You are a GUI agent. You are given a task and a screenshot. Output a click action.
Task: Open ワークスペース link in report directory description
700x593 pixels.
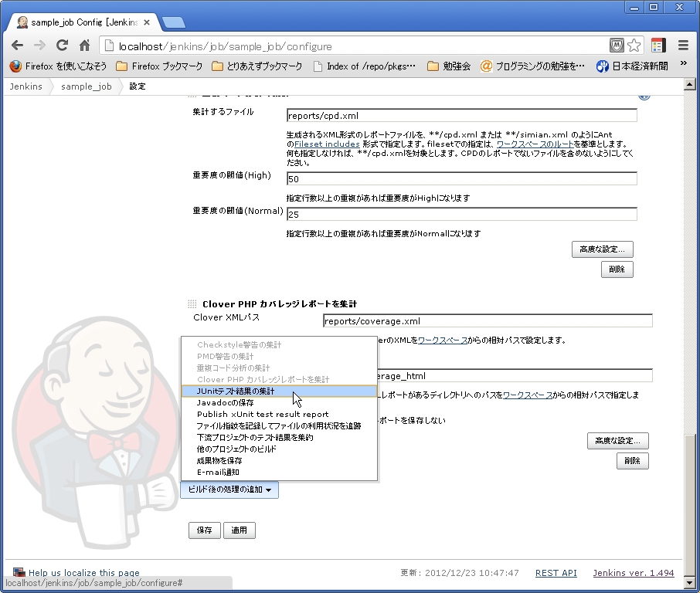[527, 395]
